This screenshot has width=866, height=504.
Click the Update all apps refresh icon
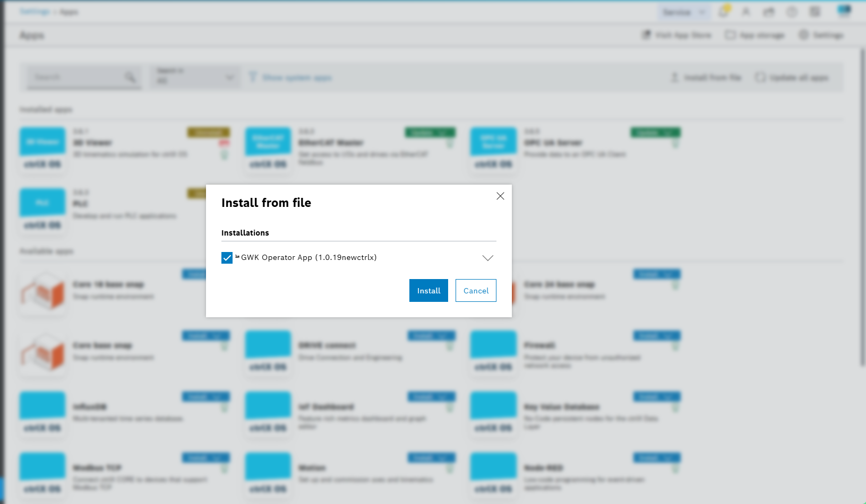(x=760, y=77)
